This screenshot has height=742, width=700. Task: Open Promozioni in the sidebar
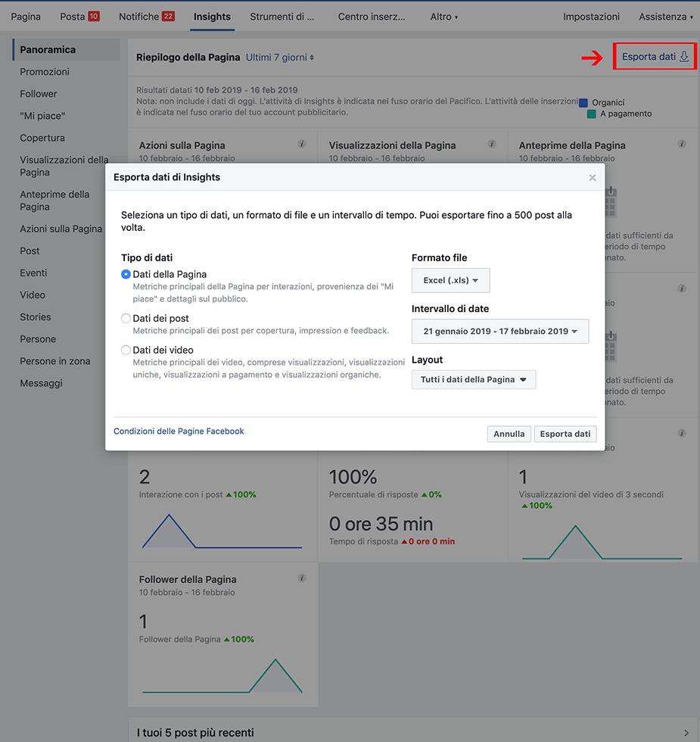[x=45, y=72]
